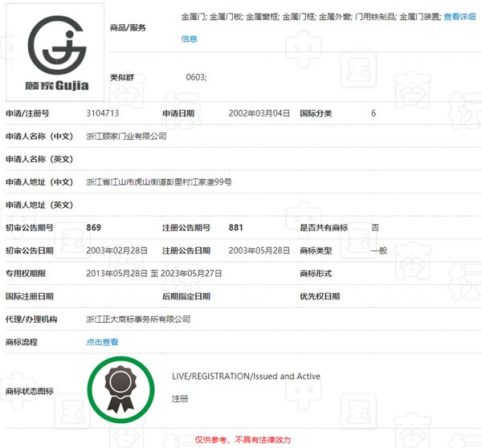This screenshot has width=482, height=448.
Task: Click LIVE/REGISTRATION/Issued and Active status text
Action: click(247, 376)
